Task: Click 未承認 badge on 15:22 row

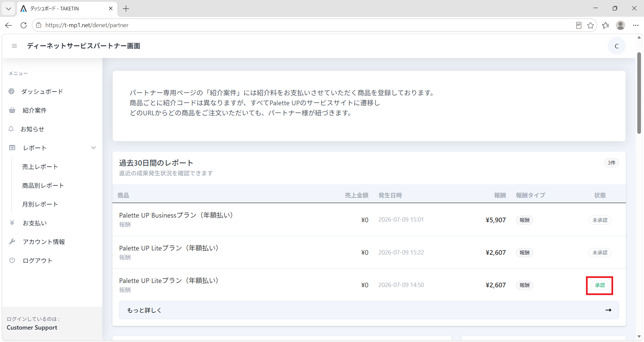Action: tap(600, 252)
